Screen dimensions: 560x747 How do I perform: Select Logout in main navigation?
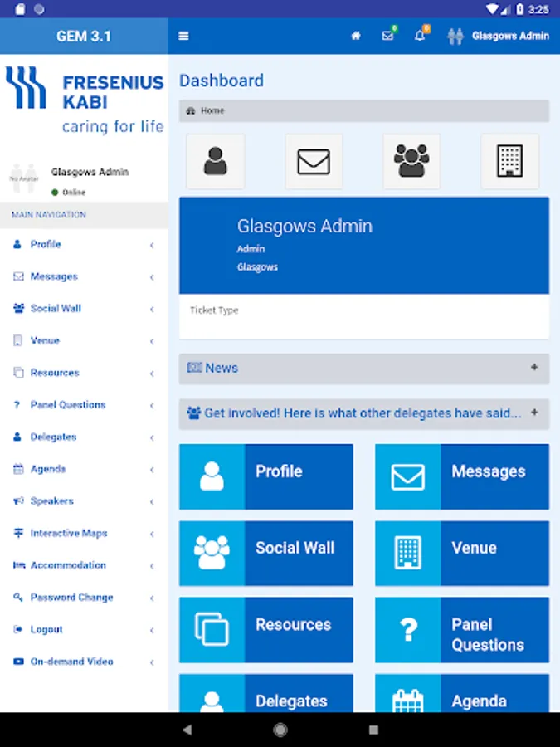pyautogui.click(x=84, y=629)
